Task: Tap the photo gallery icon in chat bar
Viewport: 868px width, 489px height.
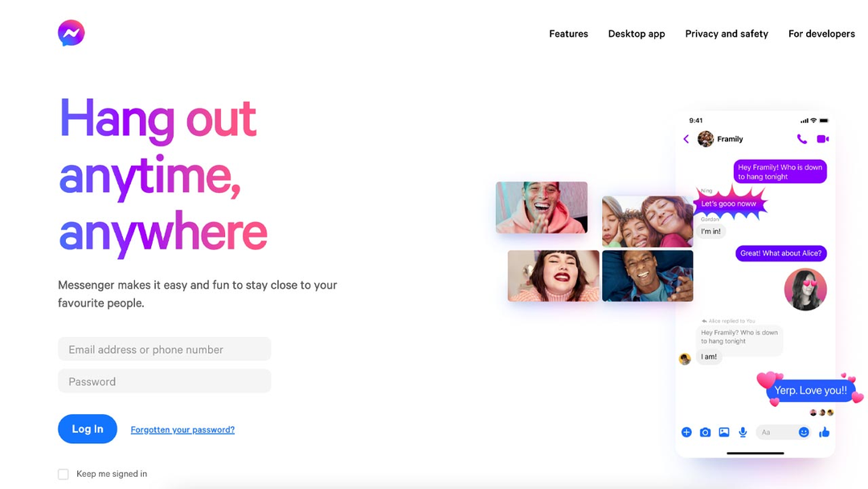Action: pyautogui.click(x=723, y=432)
